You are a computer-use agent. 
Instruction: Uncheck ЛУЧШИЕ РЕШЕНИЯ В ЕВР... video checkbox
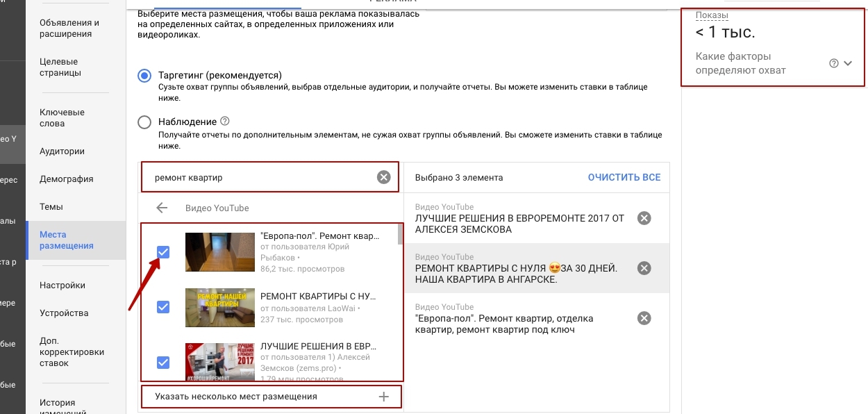click(x=163, y=362)
